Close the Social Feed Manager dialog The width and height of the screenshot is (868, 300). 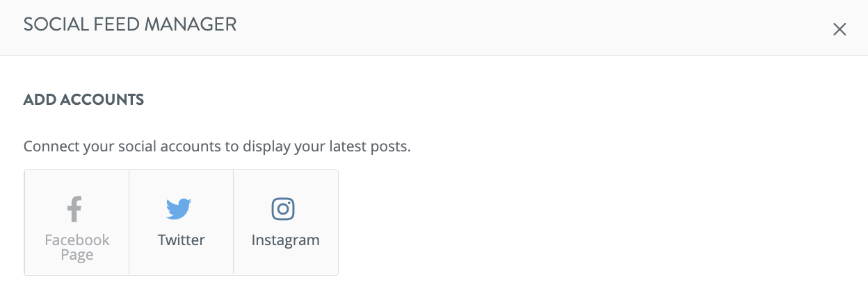click(x=839, y=29)
